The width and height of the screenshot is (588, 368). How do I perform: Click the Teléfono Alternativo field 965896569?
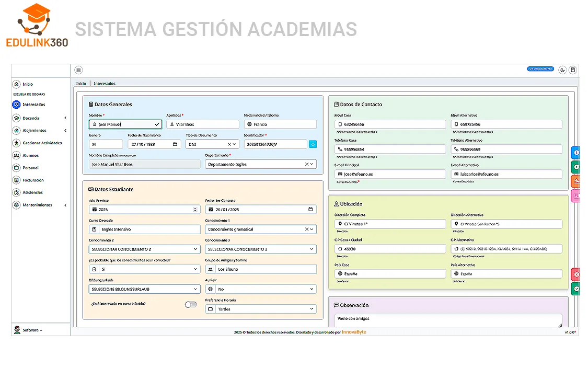[506, 149]
